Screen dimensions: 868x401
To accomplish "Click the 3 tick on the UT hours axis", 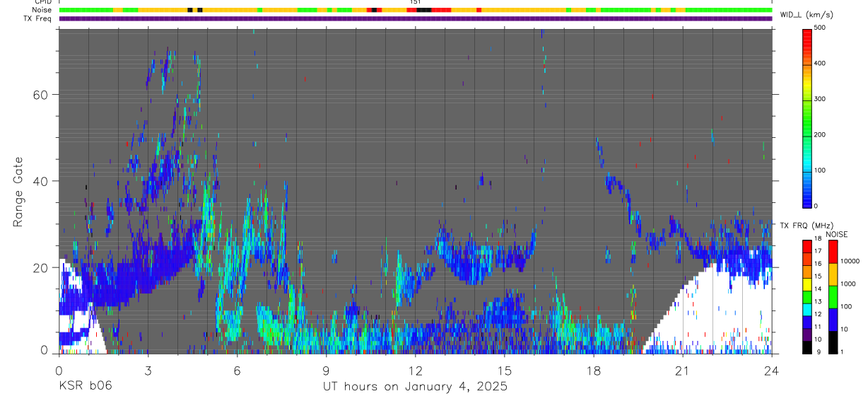I will [x=148, y=371].
